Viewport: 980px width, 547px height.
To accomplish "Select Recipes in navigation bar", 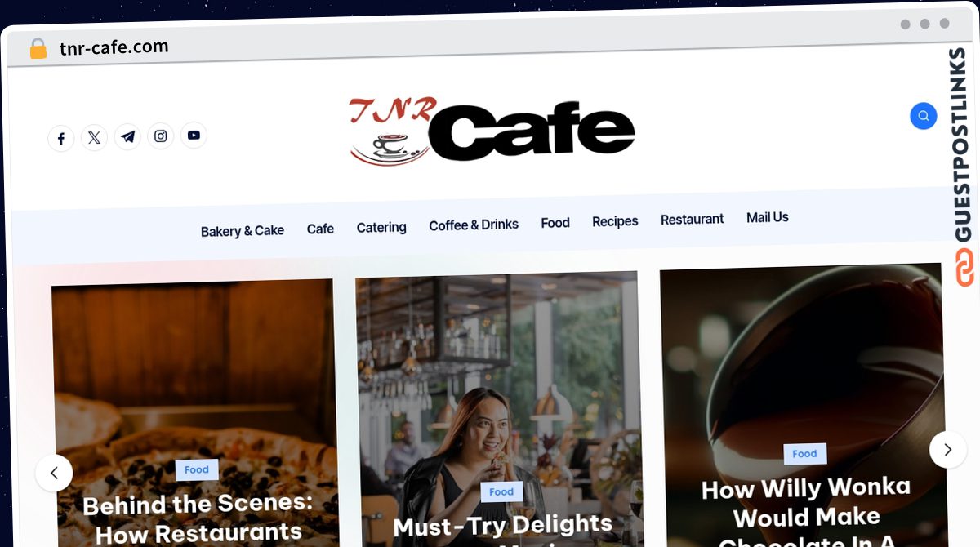I will coord(615,221).
